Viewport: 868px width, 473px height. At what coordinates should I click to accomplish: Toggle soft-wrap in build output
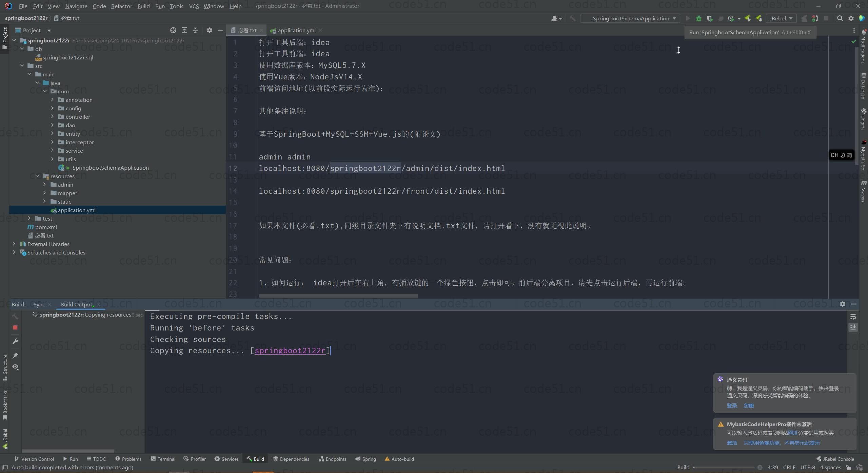point(853,317)
